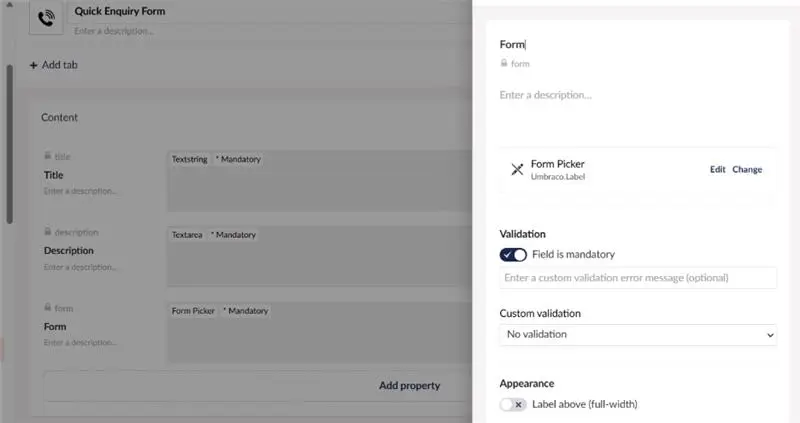This screenshot has height=423, width=800.
Task: Click the panel's Enter a description field
Action: click(638, 95)
